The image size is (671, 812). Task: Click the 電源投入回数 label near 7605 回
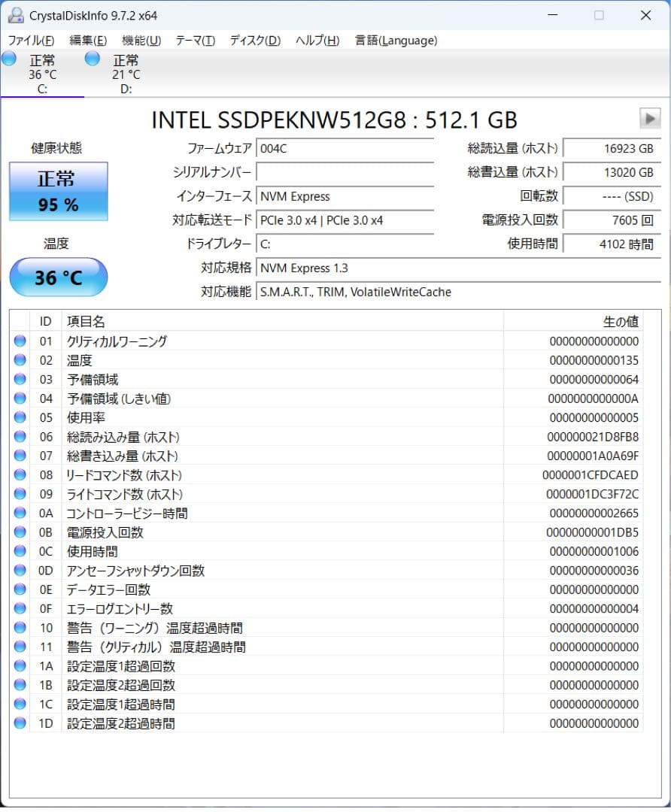[520, 220]
